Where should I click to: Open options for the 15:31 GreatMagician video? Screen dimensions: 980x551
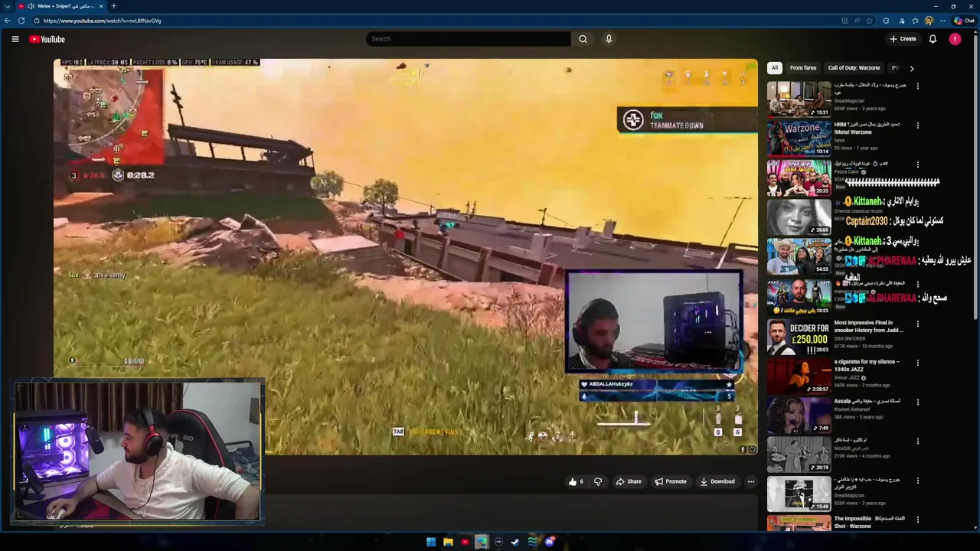tap(918, 86)
